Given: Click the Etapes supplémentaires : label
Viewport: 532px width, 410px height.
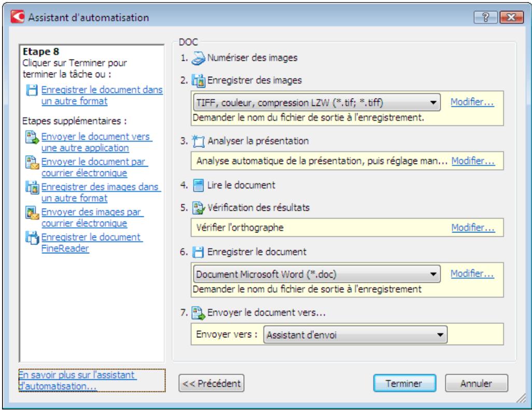Looking at the screenshot, I should [x=74, y=121].
